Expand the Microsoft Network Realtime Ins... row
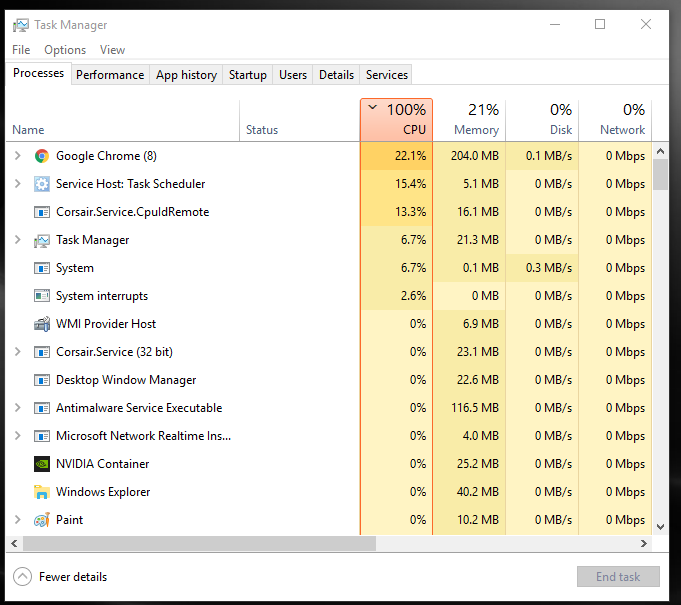Image resolution: width=681 pixels, height=605 pixels. [x=17, y=436]
